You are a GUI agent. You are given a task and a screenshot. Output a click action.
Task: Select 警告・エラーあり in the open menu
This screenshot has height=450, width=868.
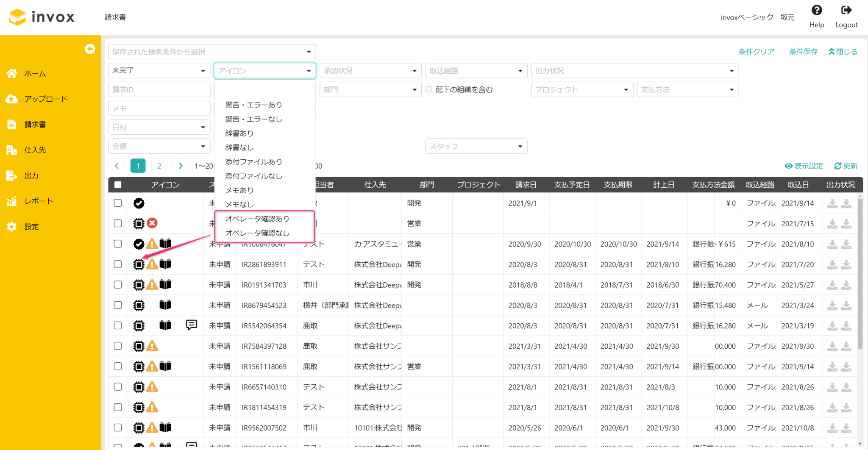pyautogui.click(x=253, y=105)
